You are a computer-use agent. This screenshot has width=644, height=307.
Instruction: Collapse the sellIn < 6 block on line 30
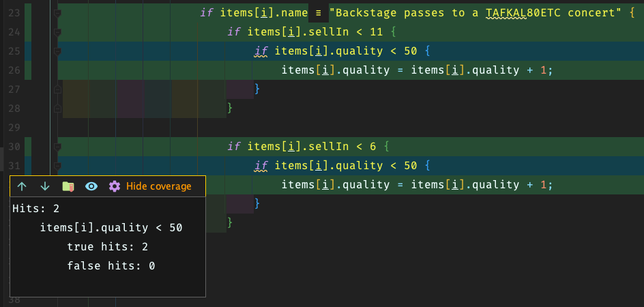pos(58,146)
